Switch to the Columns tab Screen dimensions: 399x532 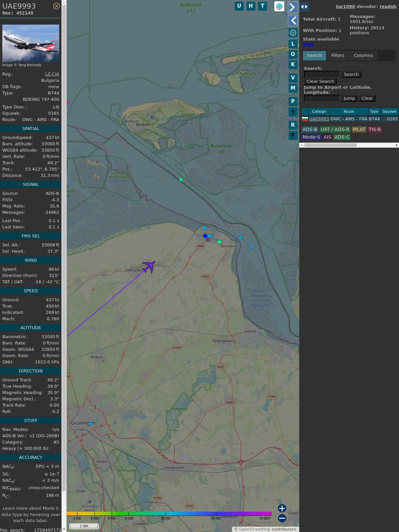363,56
